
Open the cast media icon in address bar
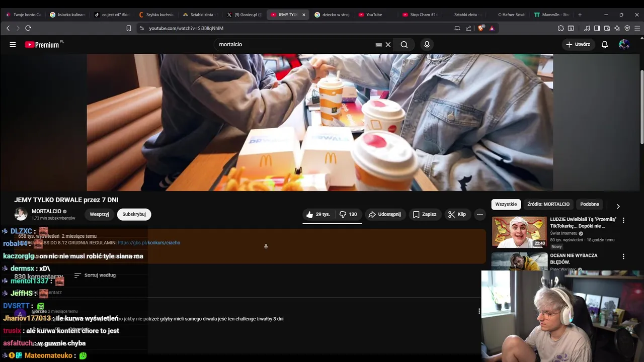tap(457, 28)
